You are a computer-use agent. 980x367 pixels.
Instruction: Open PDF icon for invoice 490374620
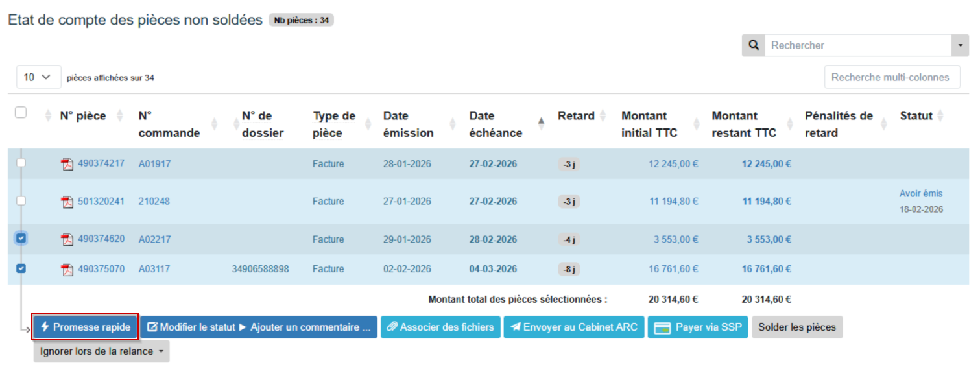click(67, 239)
